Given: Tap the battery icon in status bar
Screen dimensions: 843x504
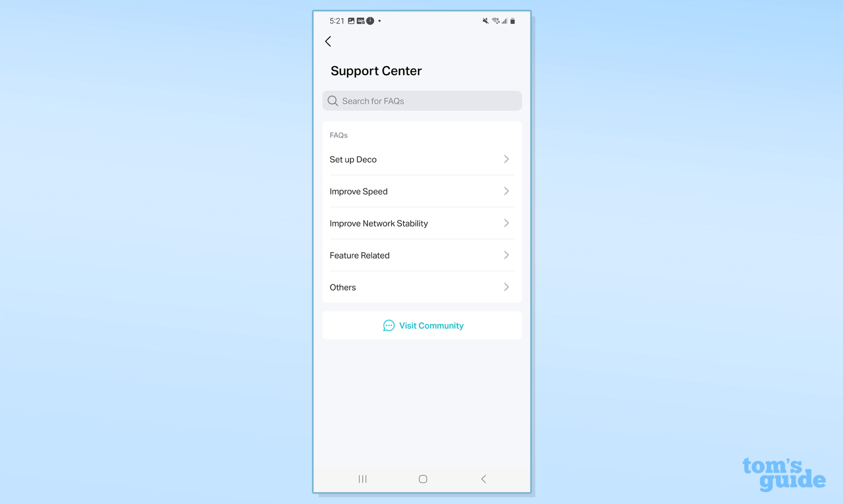Looking at the screenshot, I should click(x=513, y=20).
